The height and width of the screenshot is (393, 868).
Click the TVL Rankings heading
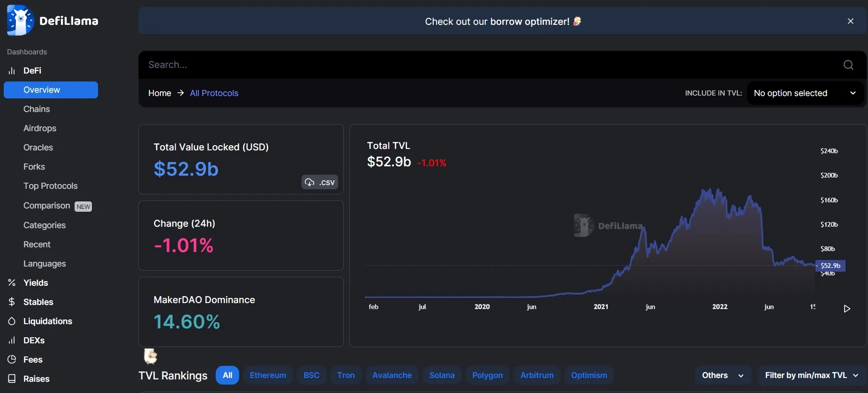click(173, 376)
